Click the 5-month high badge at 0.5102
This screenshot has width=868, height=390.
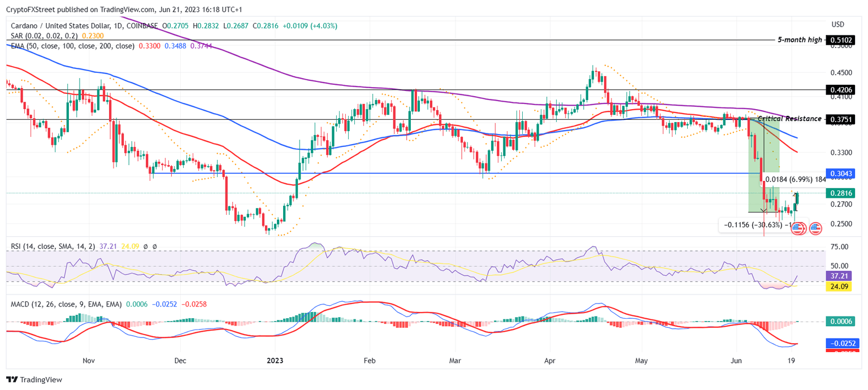click(841, 40)
